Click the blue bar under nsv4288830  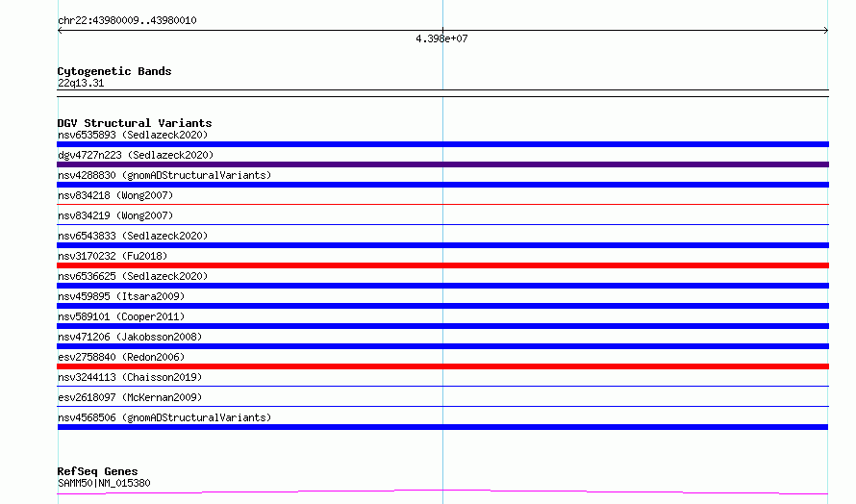coord(442,185)
